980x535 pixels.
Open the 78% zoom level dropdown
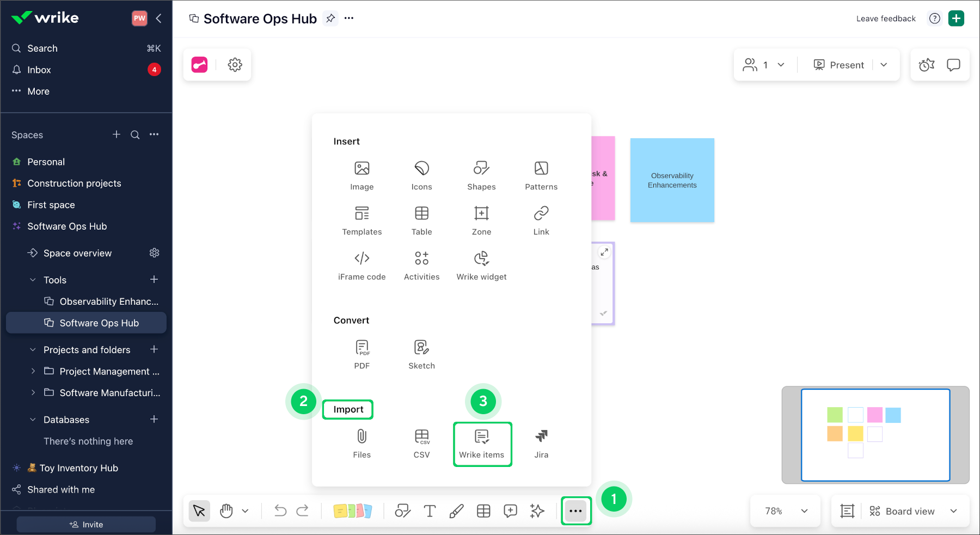(x=785, y=511)
